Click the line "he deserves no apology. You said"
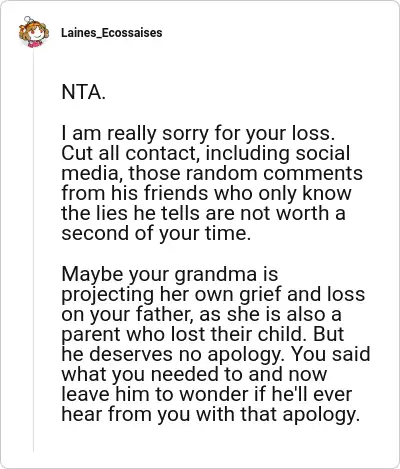 (x=216, y=354)
